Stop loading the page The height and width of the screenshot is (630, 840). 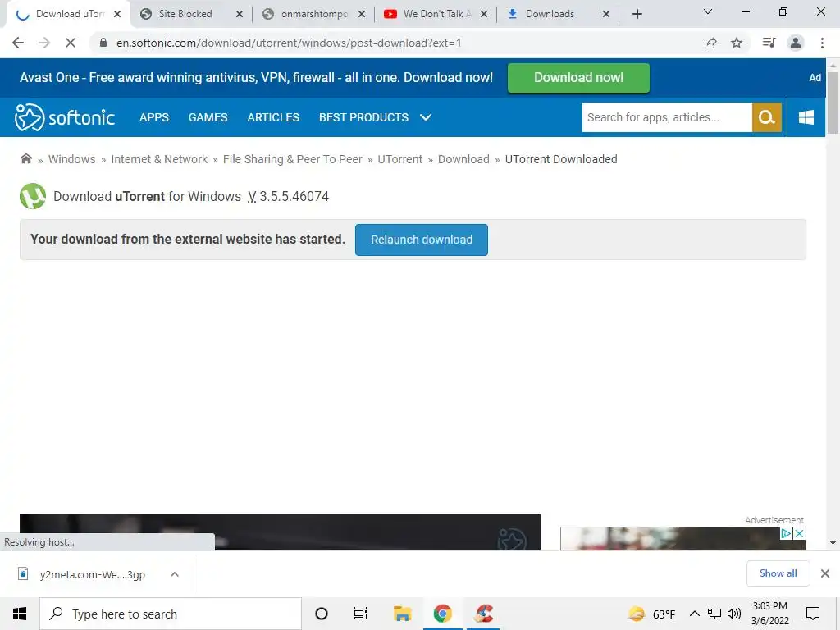pos(71,43)
